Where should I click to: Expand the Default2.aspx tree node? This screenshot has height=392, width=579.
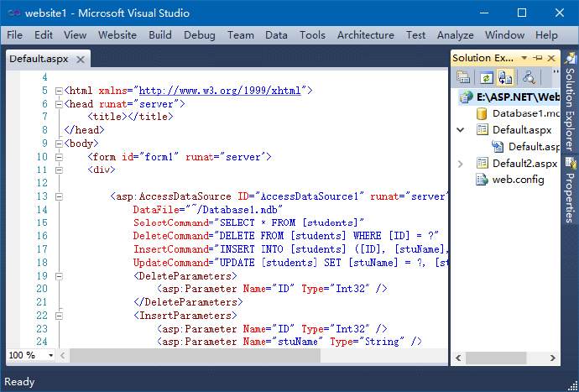point(461,164)
